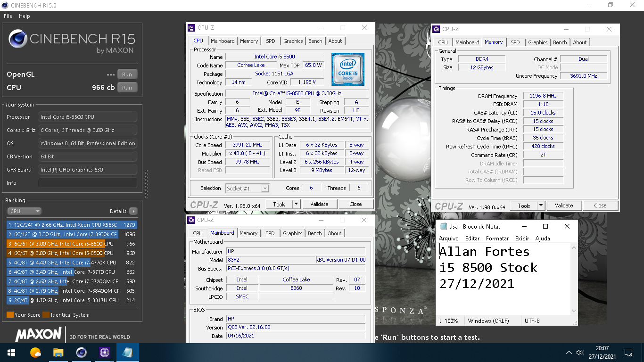Open the volume control in system tray
Image resolution: width=644 pixels, height=362 pixels.
[580, 353]
